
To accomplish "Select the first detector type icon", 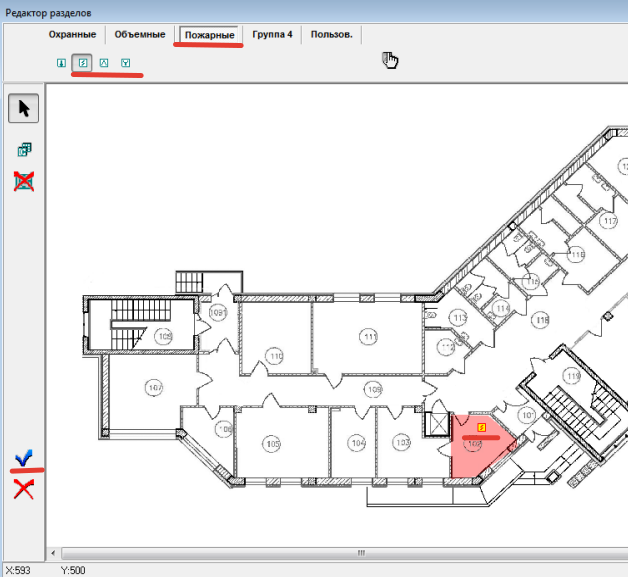I will click(62, 63).
